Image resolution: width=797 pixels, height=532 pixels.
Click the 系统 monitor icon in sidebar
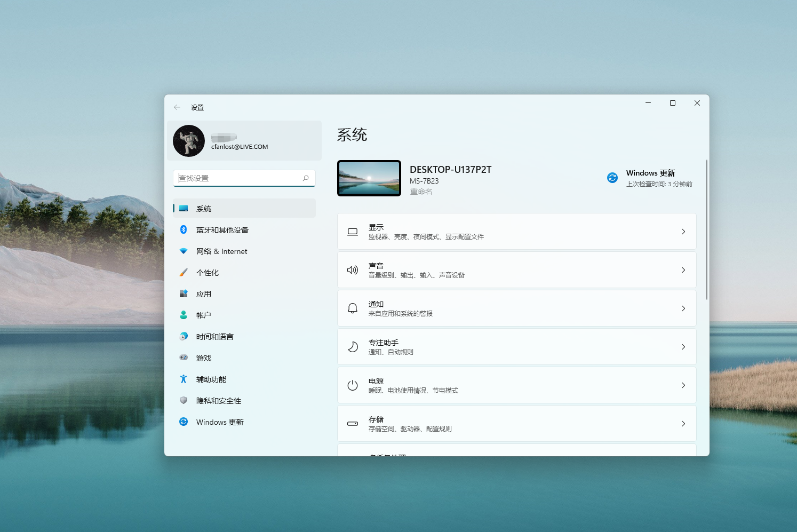coord(184,209)
